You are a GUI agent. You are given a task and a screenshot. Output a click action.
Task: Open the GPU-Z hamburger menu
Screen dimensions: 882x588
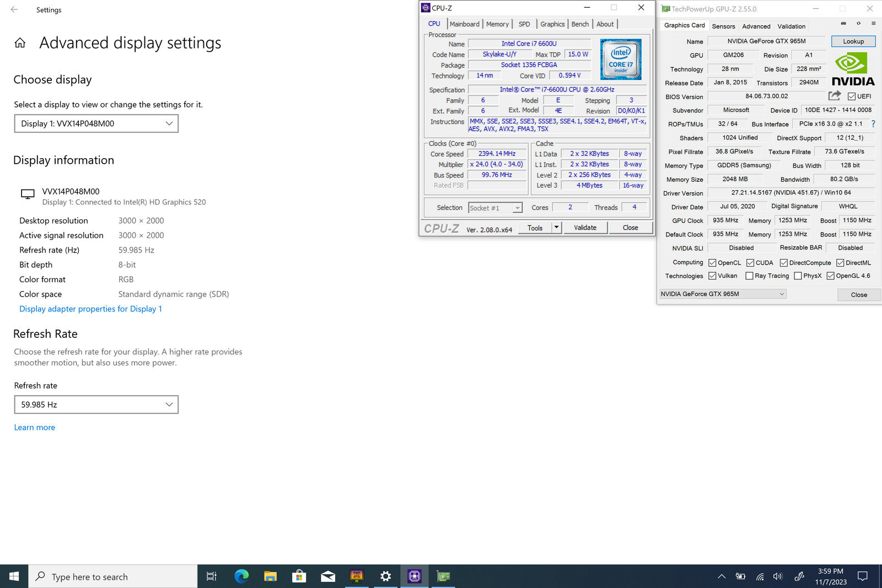pyautogui.click(x=873, y=24)
